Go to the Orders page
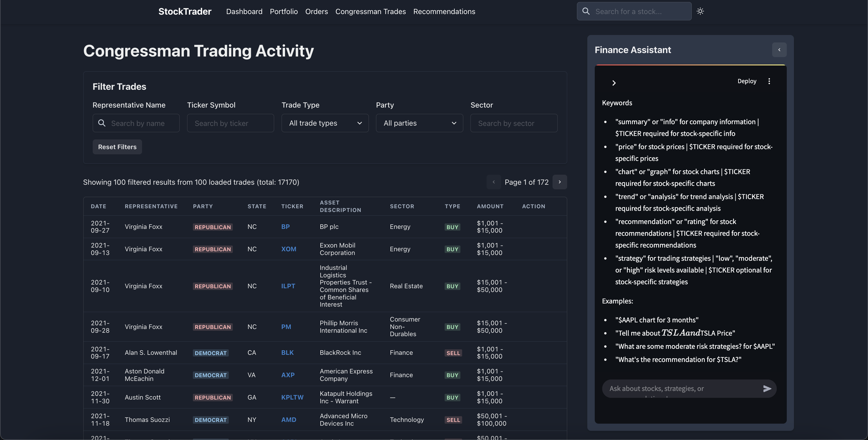The image size is (868, 440). tap(316, 11)
